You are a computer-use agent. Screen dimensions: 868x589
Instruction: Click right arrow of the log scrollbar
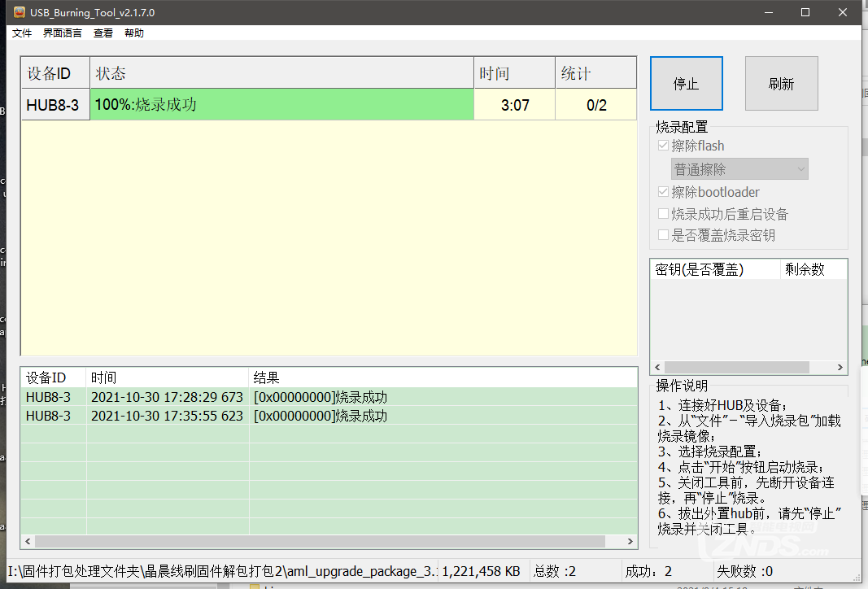[x=630, y=541]
